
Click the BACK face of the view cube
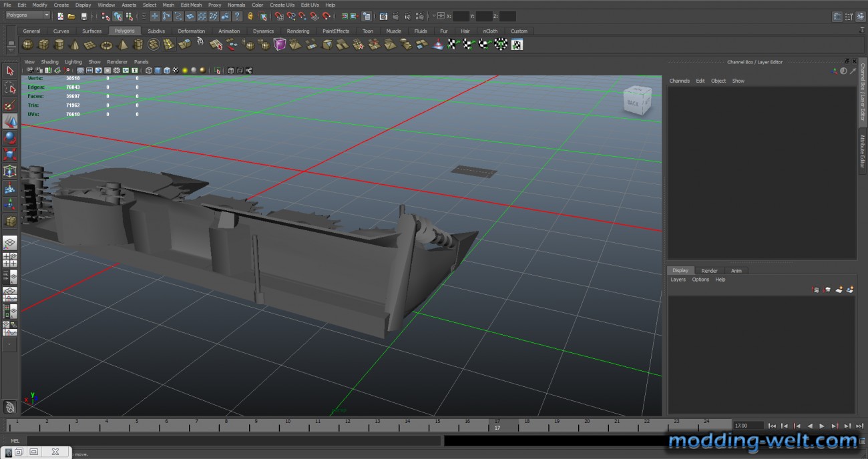(632, 103)
